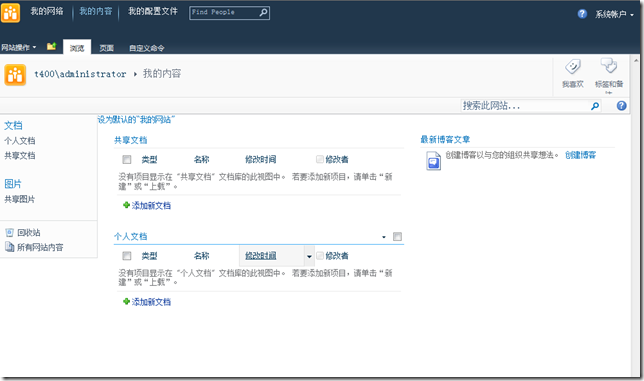Click the blog document icon under 最新博客文章
The image size is (644, 381).
[x=433, y=161]
